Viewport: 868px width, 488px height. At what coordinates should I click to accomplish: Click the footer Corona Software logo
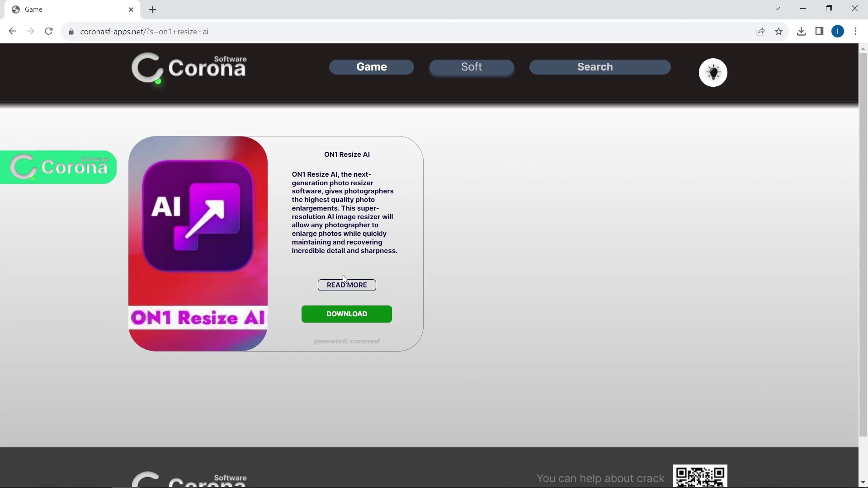189,479
